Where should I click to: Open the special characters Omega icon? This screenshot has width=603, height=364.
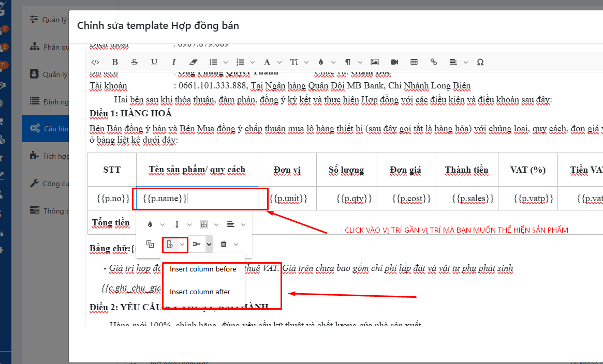coord(480,62)
